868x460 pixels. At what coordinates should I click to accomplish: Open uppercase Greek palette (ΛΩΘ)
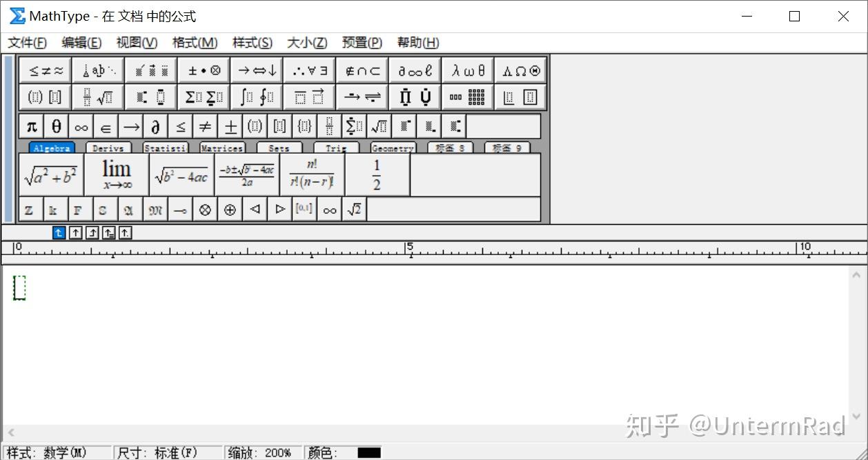tap(521, 70)
